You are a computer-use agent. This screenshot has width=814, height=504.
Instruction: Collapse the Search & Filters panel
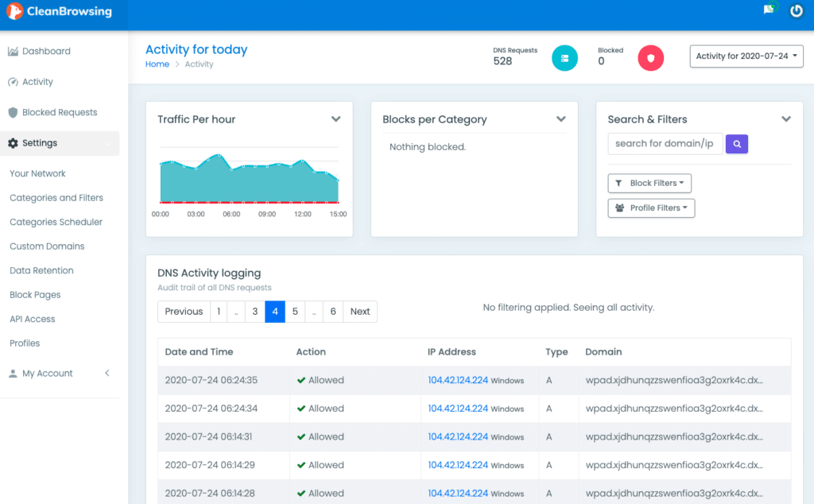pos(786,119)
